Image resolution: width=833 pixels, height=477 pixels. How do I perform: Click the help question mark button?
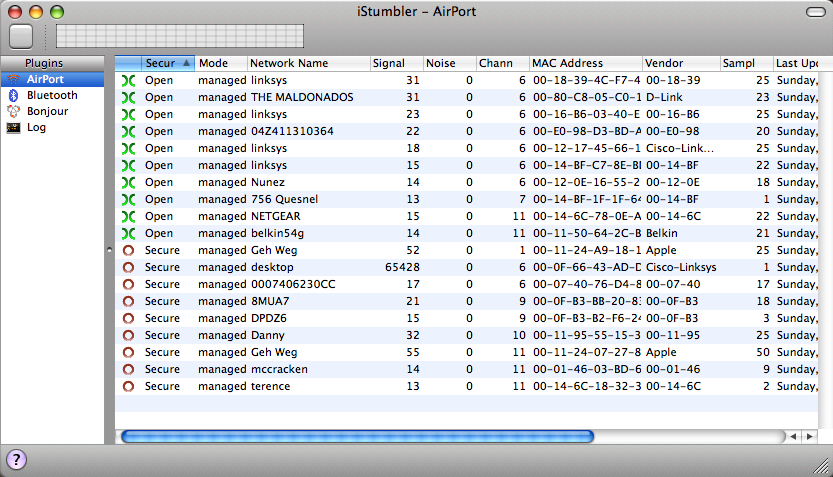(x=16, y=459)
